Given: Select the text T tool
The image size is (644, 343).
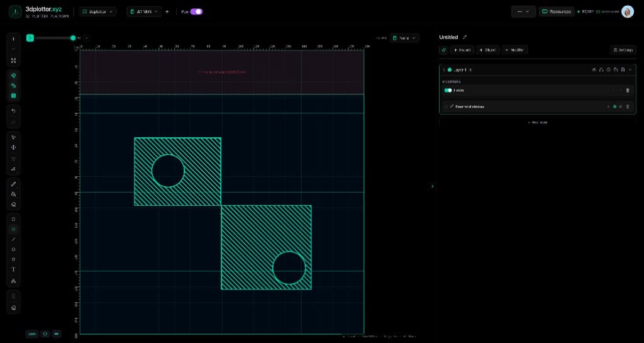Looking at the screenshot, I should pyautogui.click(x=14, y=269).
